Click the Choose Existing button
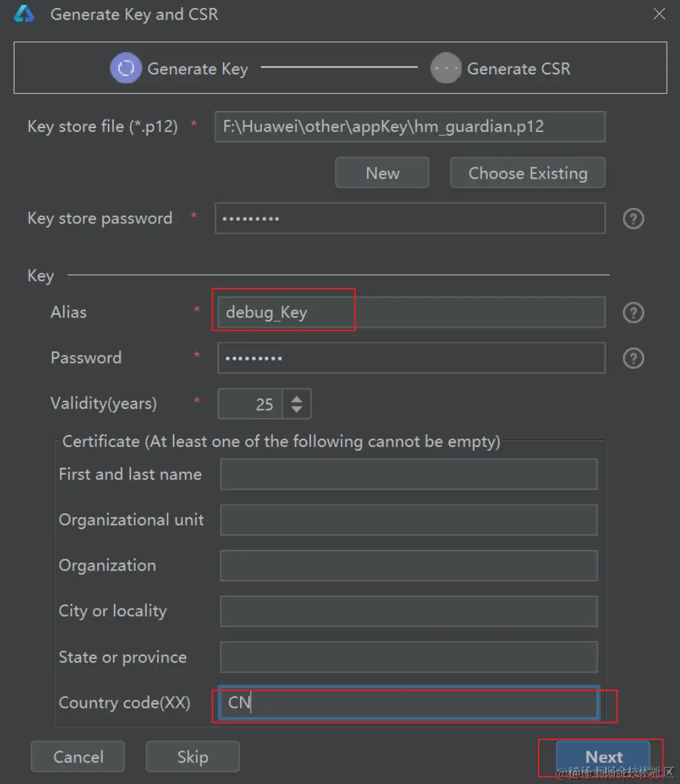The height and width of the screenshot is (784, 680). coord(527,173)
